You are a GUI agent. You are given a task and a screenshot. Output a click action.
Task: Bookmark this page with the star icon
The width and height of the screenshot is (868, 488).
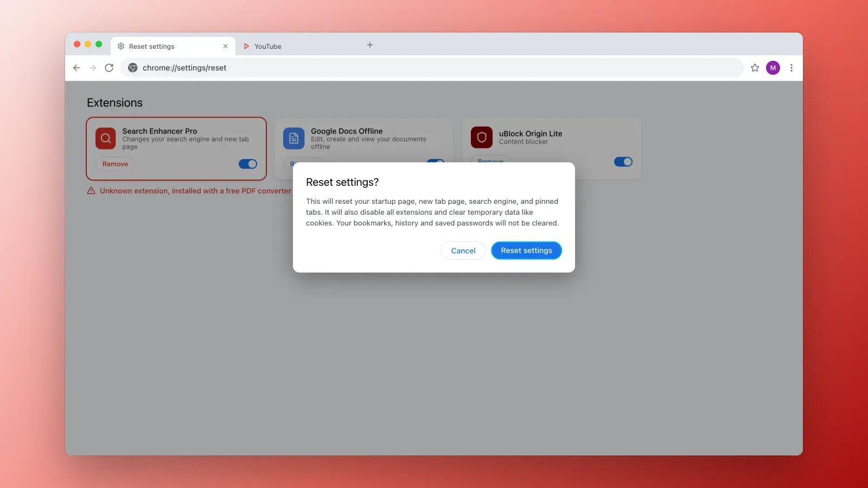click(x=755, y=68)
